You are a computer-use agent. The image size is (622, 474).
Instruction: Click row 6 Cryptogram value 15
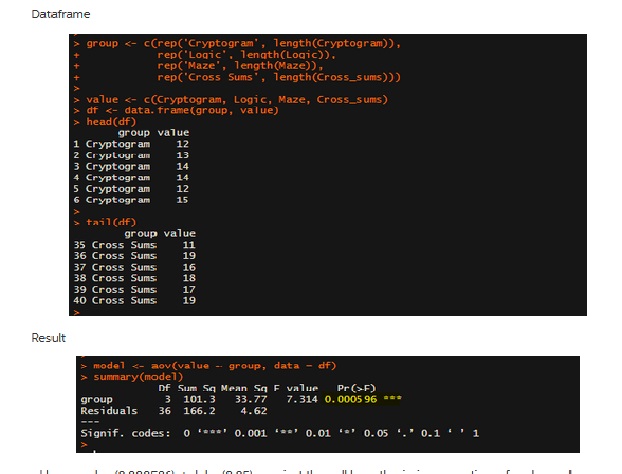(131, 200)
